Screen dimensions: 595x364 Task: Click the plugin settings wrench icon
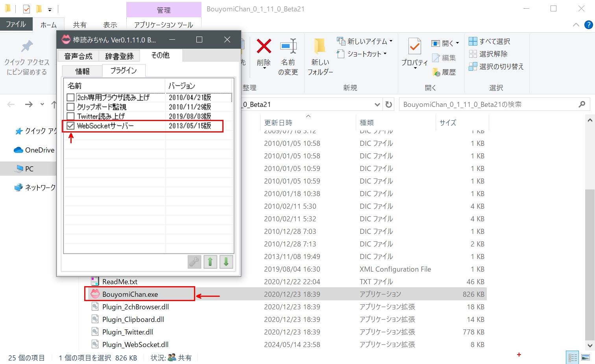(x=194, y=262)
